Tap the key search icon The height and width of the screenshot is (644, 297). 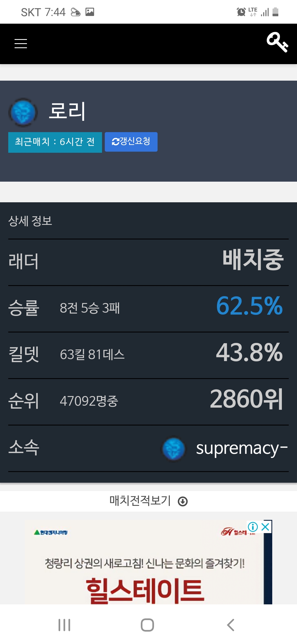click(x=277, y=42)
